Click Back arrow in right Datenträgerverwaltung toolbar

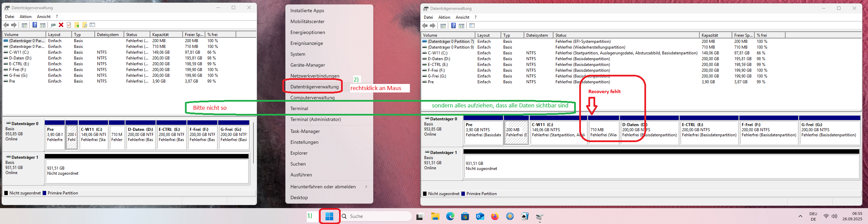click(425, 26)
